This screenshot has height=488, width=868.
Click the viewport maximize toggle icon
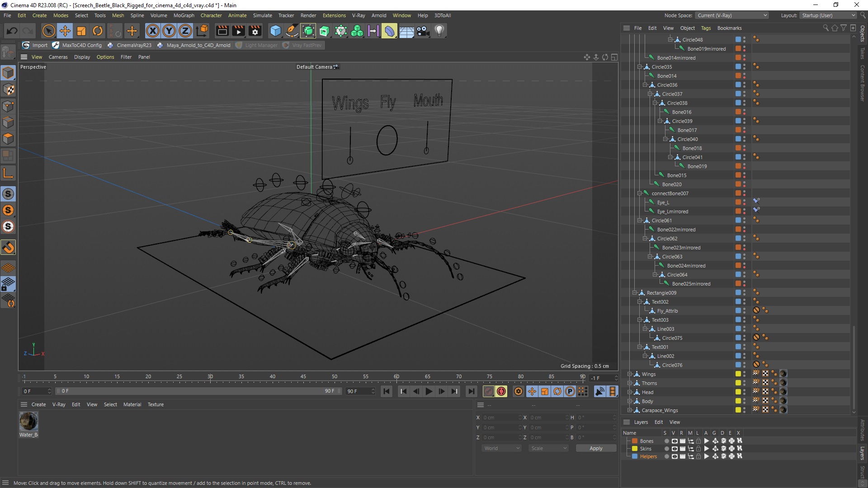[614, 57]
